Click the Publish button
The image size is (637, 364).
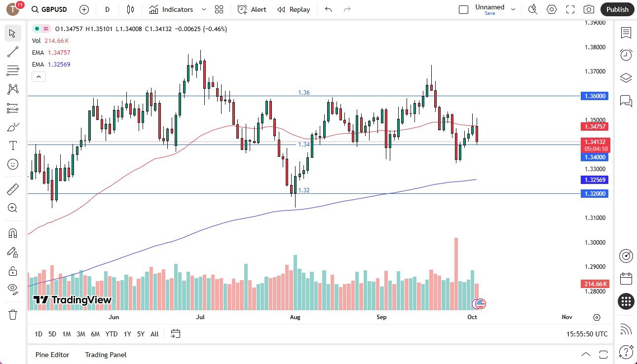click(617, 9)
